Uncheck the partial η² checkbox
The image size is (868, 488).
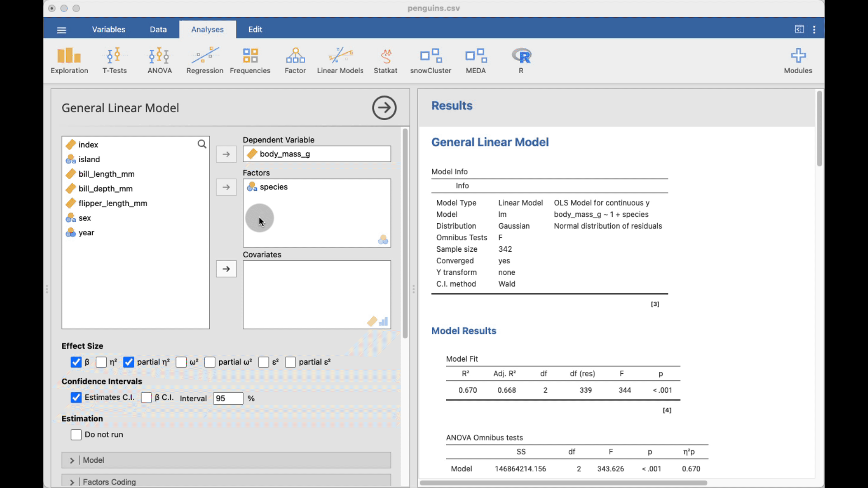128,362
